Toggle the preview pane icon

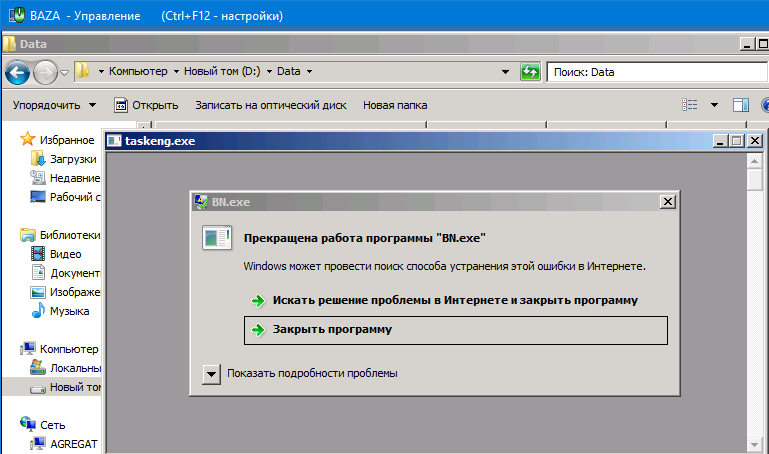coord(741,105)
